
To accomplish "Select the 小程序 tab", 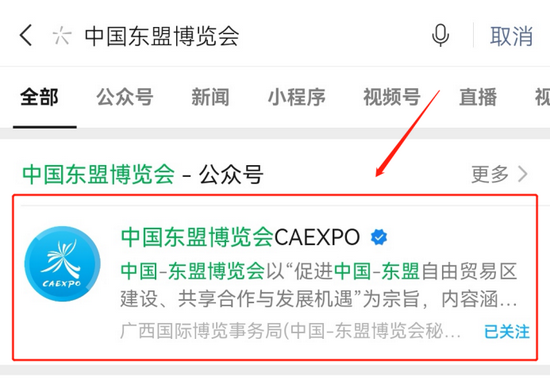I will [x=297, y=97].
